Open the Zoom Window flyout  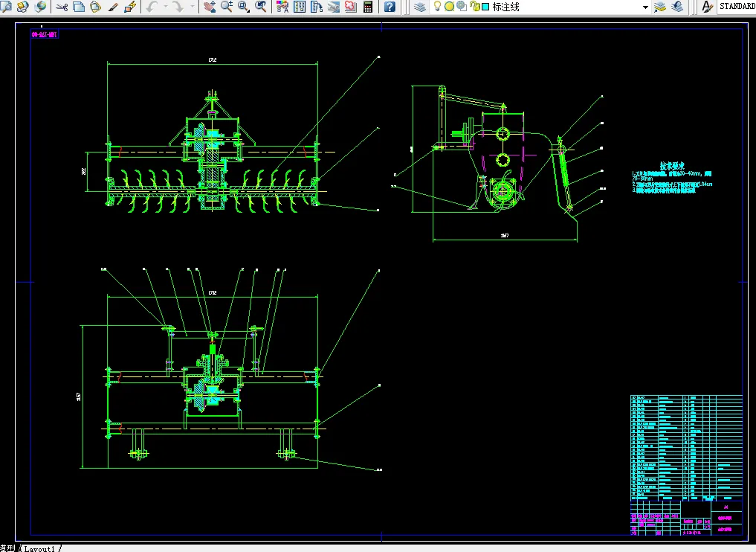(244, 7)
